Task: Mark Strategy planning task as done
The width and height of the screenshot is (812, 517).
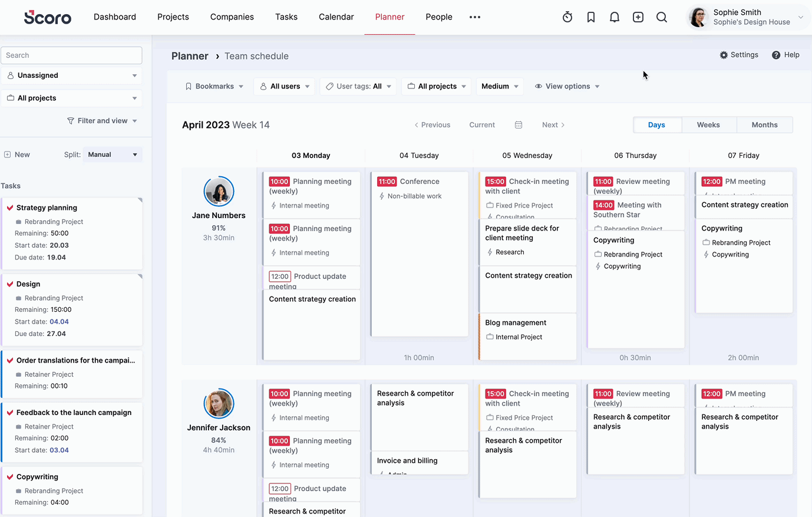Action: point(10,208)
